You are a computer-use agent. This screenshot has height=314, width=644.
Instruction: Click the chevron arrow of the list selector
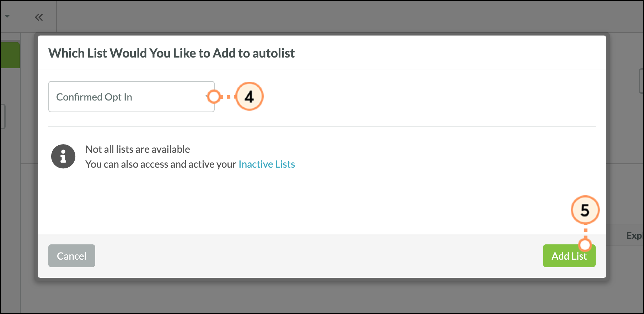pyautogui.click(x=207, y=97)
